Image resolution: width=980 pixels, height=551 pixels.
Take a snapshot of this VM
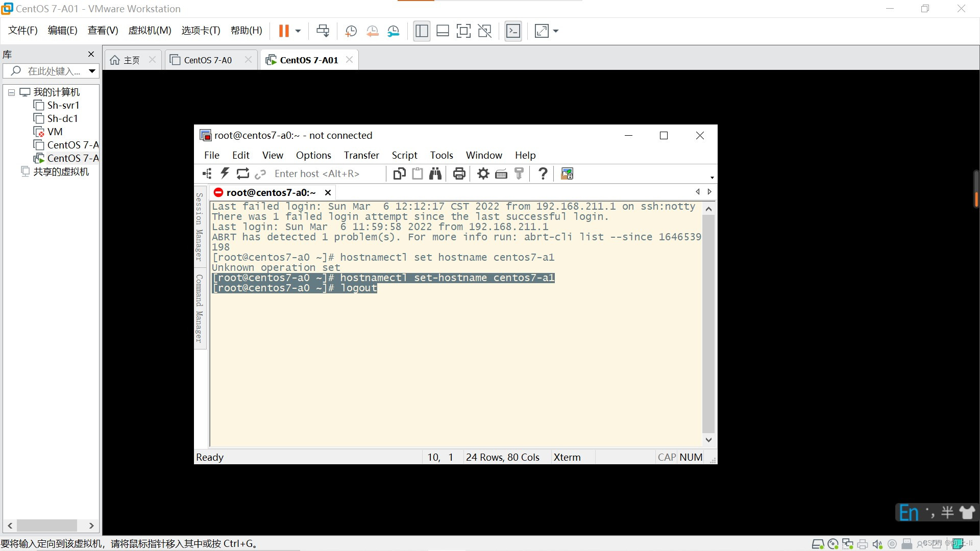pyautogui.click(x=351, y=31)
